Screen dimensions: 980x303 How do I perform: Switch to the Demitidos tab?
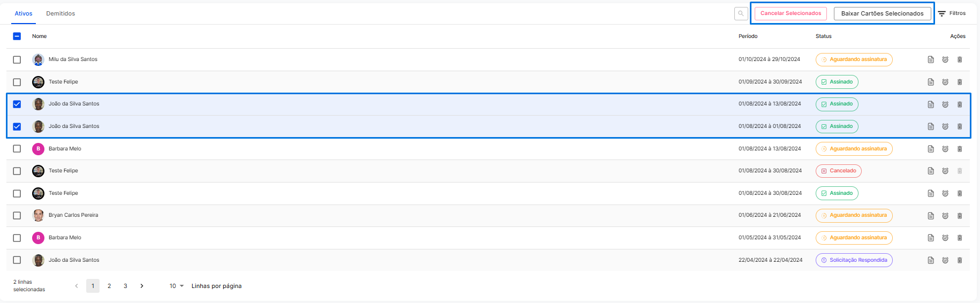(60, 13)
